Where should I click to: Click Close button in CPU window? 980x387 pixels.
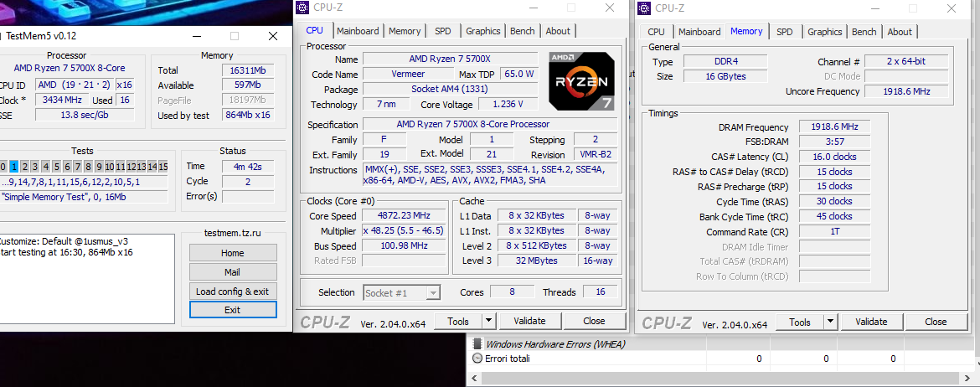click(594, 322)
